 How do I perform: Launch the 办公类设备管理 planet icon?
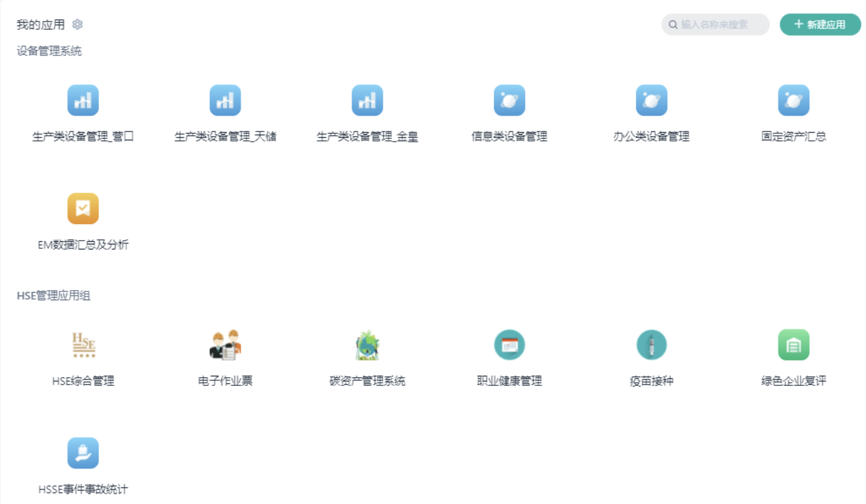(x=652, y=100)
